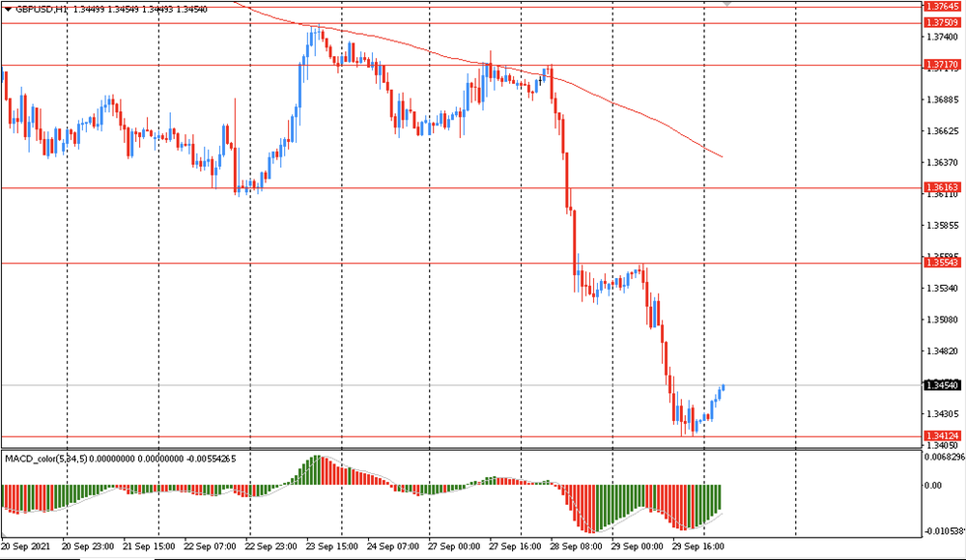Click the 0.00 MACD zero level value
Image resolution: width=966 pixels, height=560 pixels.
tap(934, 486)
